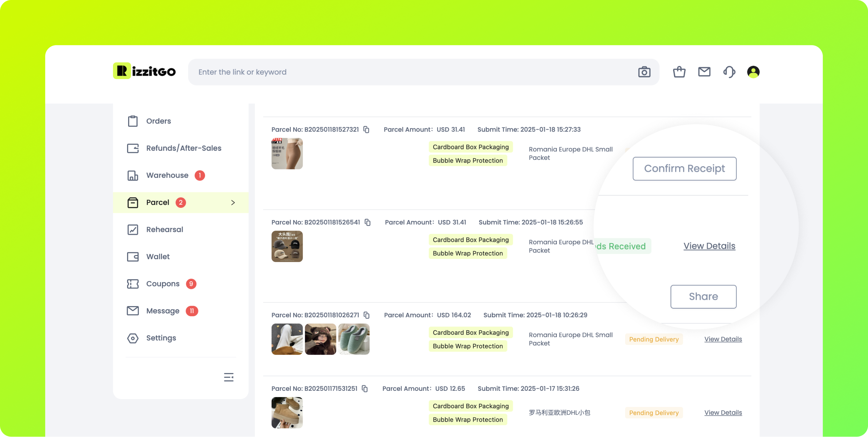Open image search camera icon

point(644,72)
